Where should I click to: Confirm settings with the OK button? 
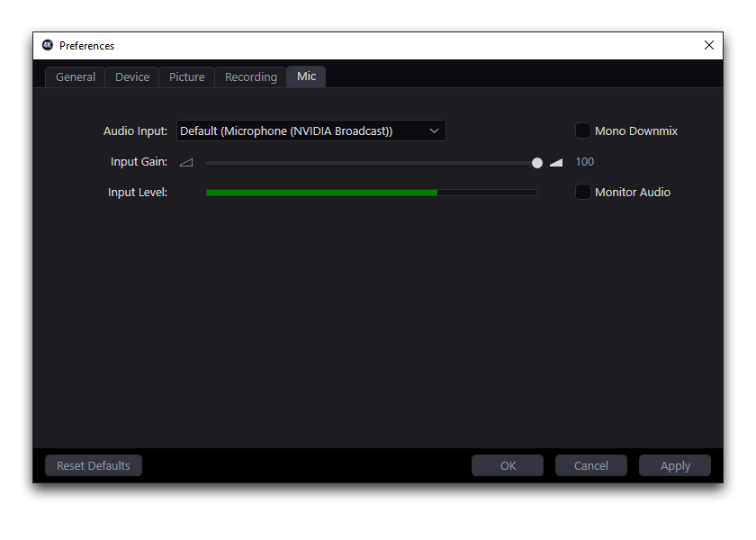[508, 466]
